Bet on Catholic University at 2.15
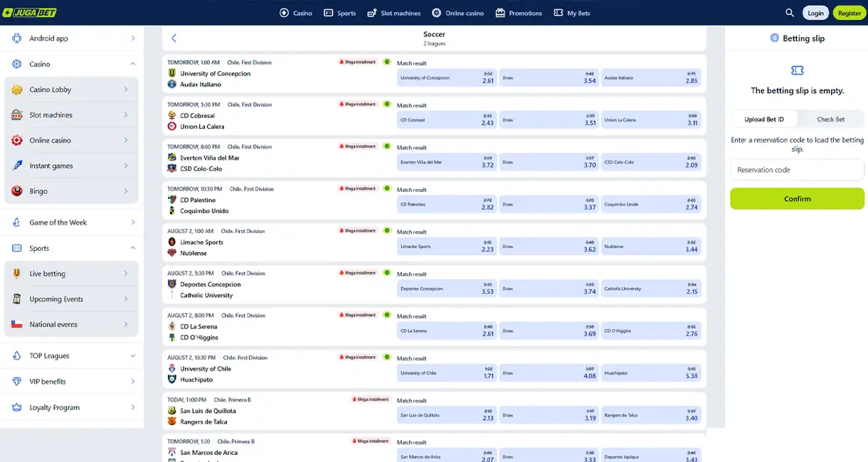The height and width of the screenshot is (462, 868). point(651,289)
